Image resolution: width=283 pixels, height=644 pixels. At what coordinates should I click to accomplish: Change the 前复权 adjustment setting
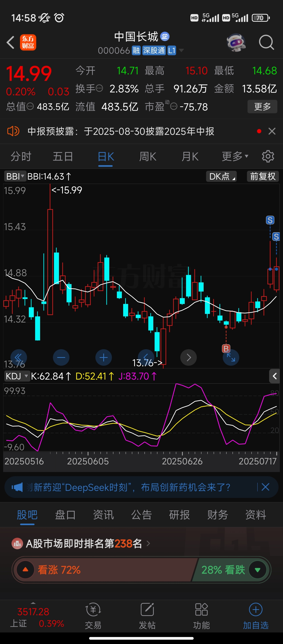coord(263,176)
